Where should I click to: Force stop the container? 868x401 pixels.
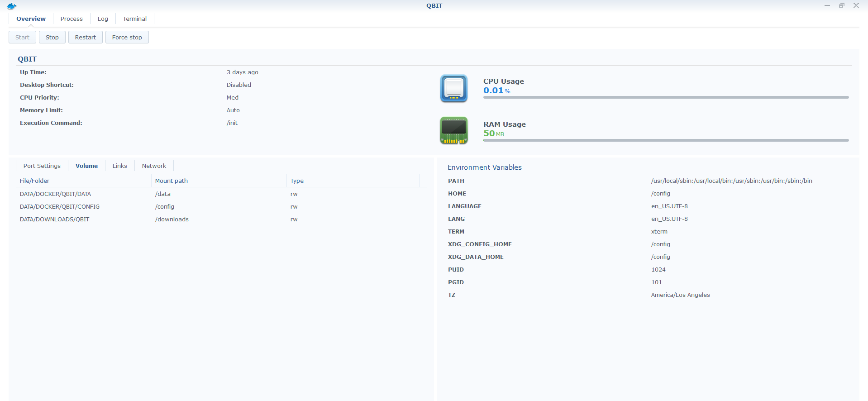127,37
